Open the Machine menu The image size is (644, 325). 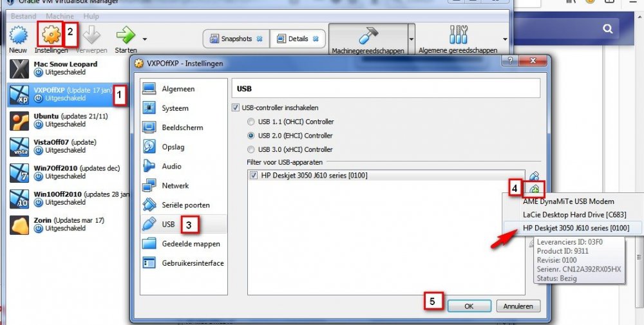pos(60,16)
